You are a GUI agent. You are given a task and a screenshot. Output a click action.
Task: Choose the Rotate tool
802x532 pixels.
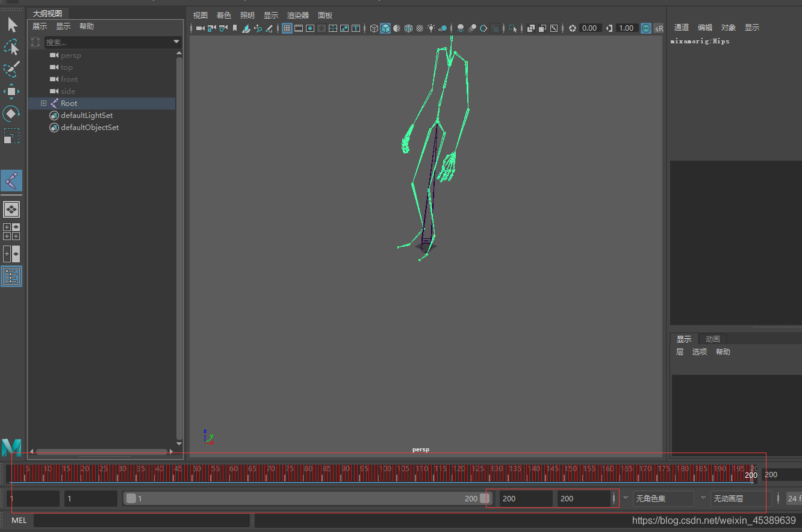click(11, 114)
